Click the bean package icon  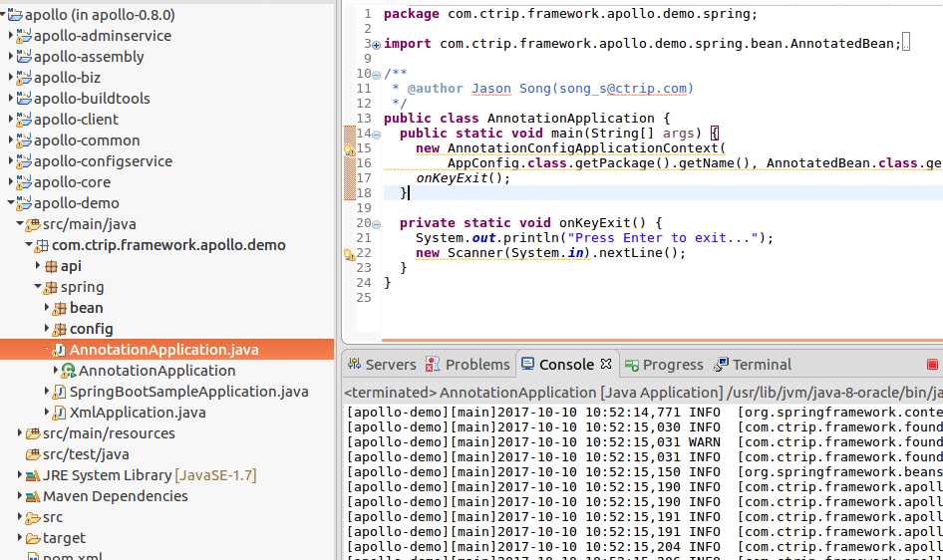(x=60, y=308)
